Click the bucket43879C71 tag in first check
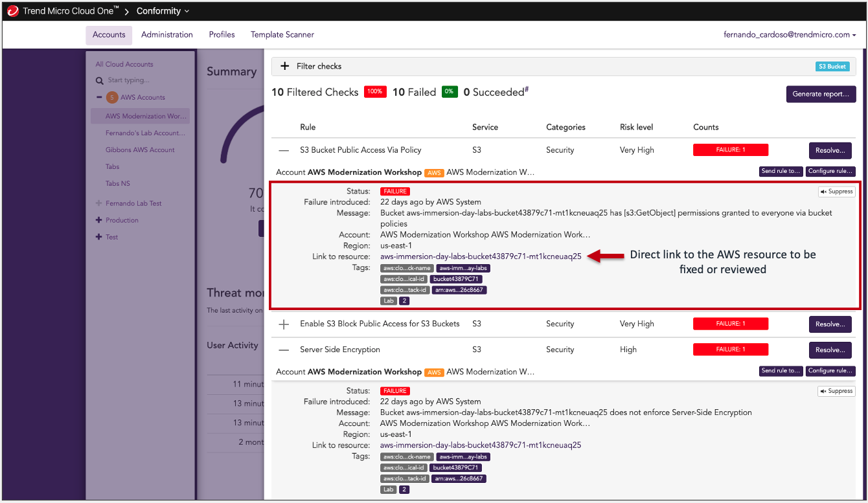 [x=456, y=279]
